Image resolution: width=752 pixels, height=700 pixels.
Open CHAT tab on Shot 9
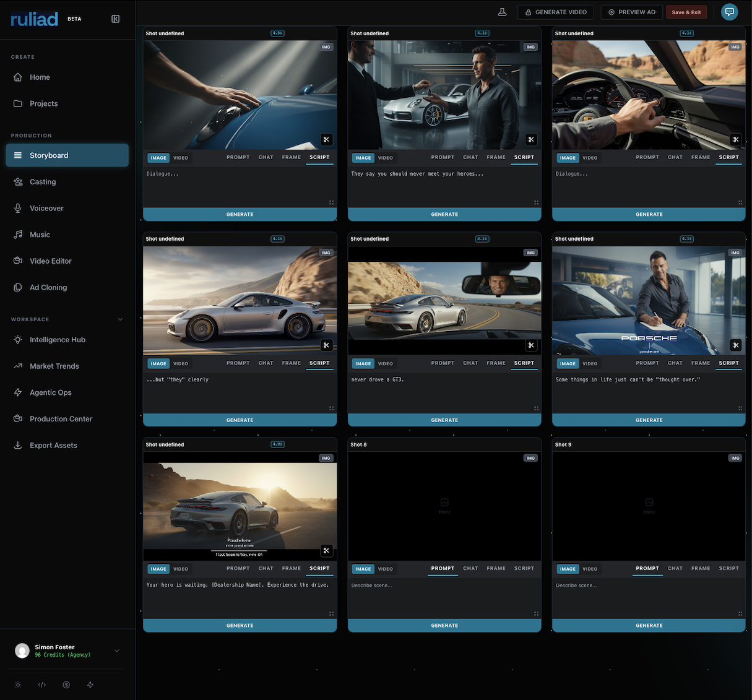click(675, 568)
